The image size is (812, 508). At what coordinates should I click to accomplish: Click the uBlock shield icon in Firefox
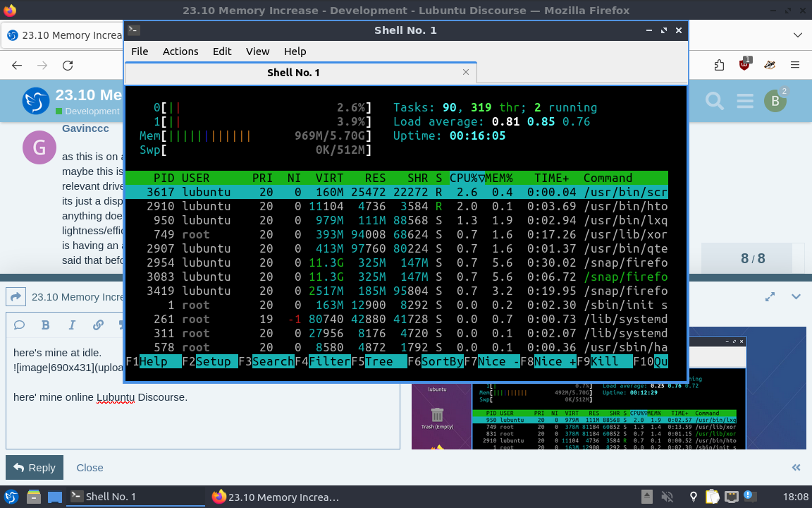(x=744, y=64)
